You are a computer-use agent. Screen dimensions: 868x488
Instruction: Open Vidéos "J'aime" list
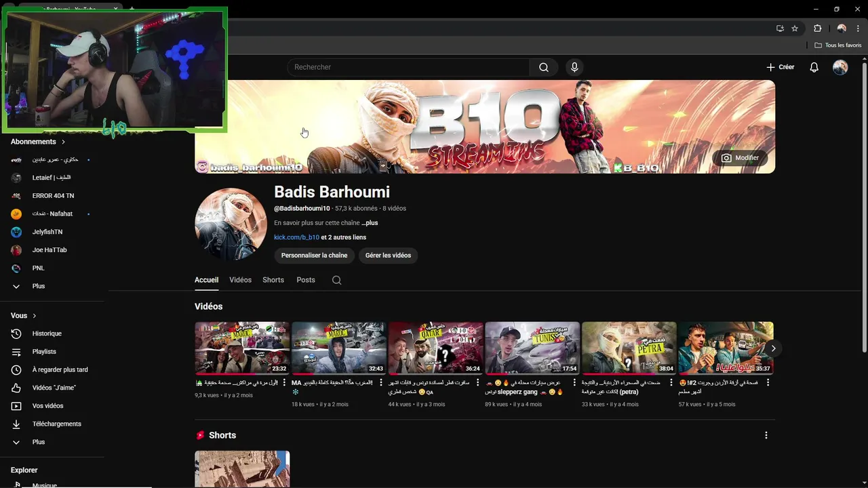point(53,388)
